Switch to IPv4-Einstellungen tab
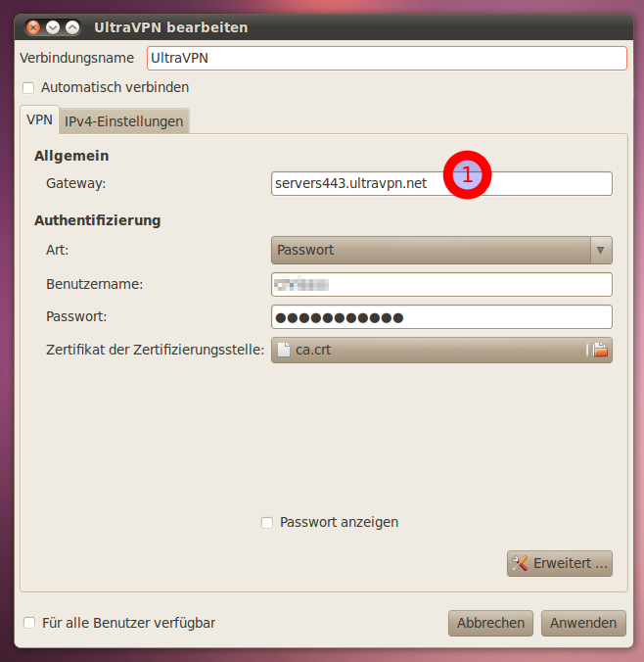 tap(124, 121)
